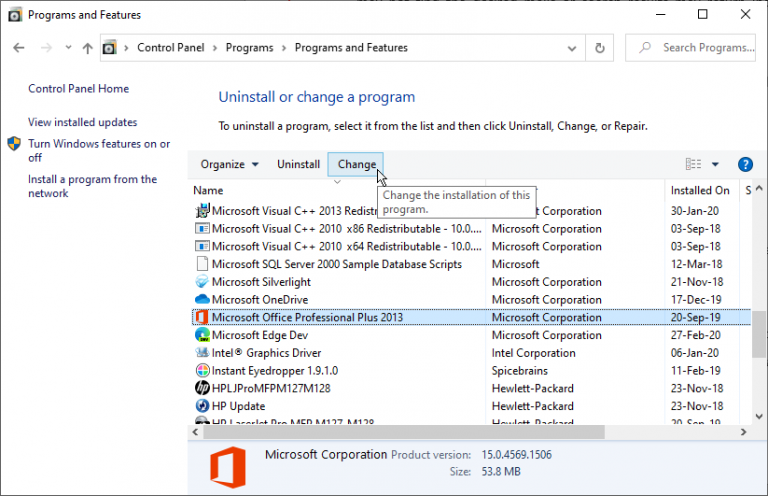Click the Programs and Features breadcrumb
Screen dimensions: 768x496
click(x=351, y=47)
